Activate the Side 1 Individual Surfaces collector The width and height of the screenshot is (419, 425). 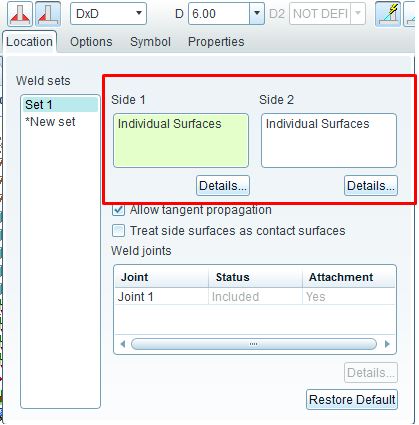181,140
